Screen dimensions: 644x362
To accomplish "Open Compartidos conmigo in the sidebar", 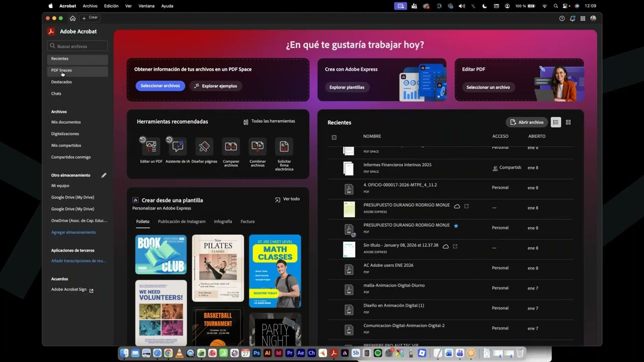I will 71,157.
